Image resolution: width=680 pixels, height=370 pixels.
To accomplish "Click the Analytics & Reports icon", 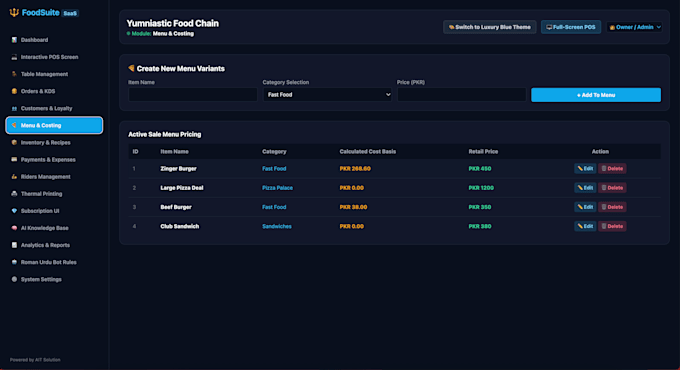I will pos(14,245).
